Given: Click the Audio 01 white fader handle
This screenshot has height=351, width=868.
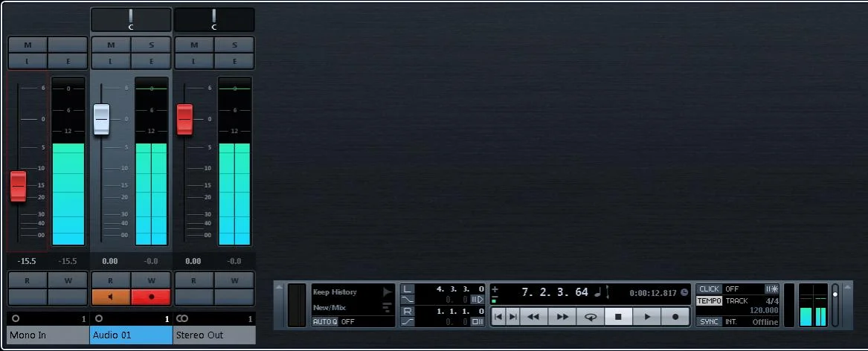Looking at the screenshot, I should [x=101, y=119].
